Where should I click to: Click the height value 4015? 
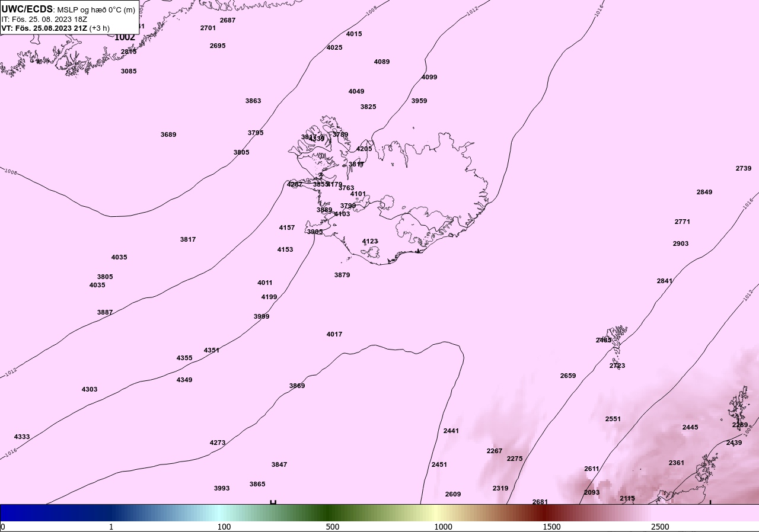pos(354,34)
